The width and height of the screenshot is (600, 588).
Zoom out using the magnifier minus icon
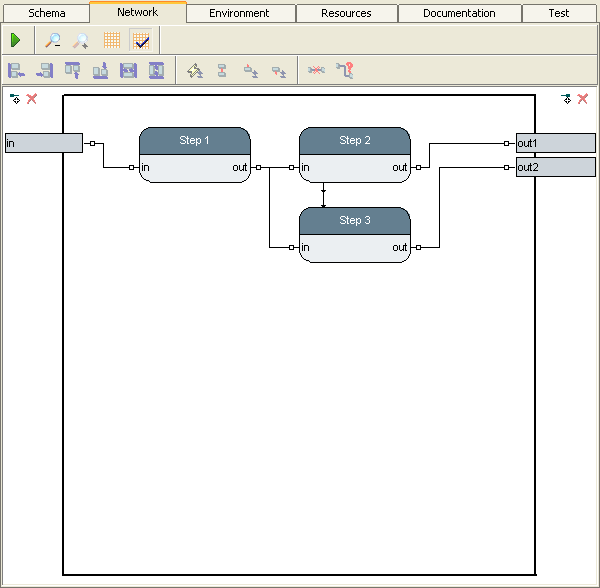(54, 41)
